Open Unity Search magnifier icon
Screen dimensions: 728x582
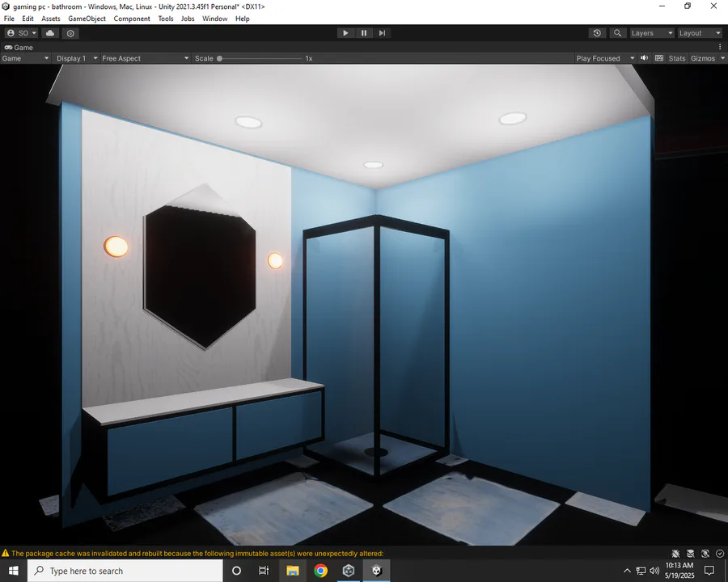coord(617,33)
